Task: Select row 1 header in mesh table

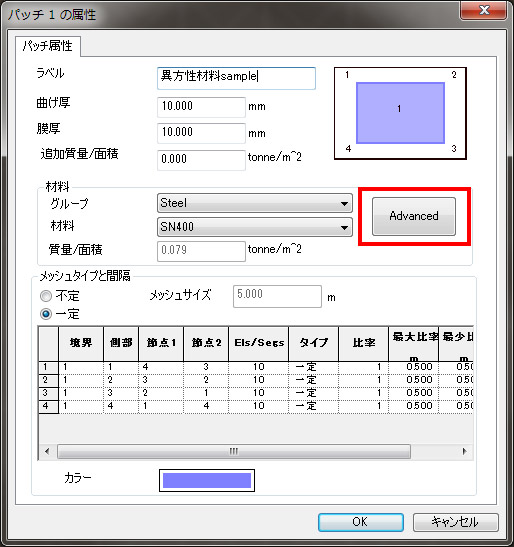Action: 48,367
